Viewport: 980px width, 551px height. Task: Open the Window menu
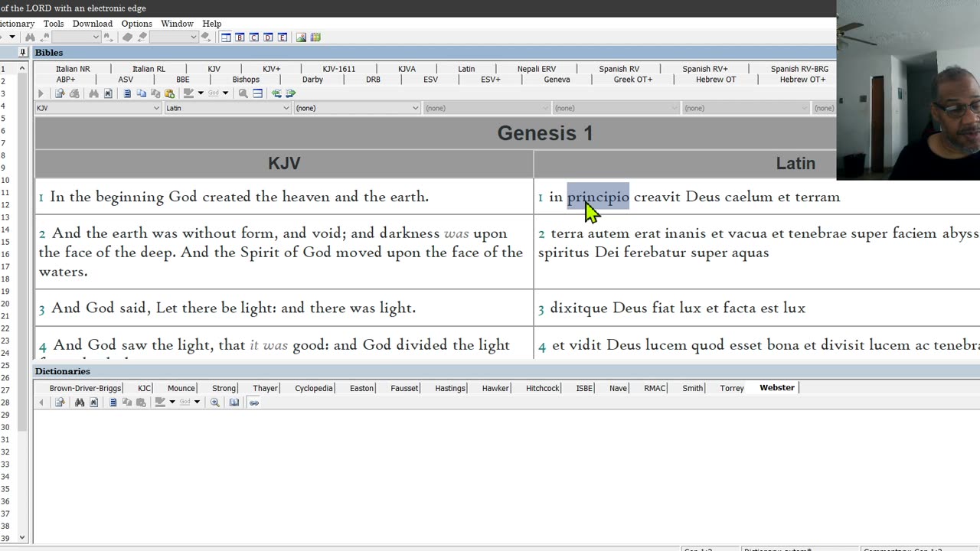[x=177, y=24]
